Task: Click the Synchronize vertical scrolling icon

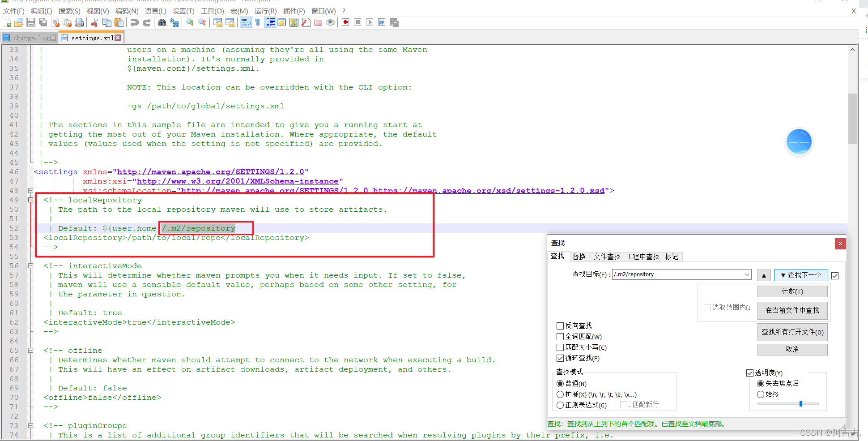Action: [218, 22]
